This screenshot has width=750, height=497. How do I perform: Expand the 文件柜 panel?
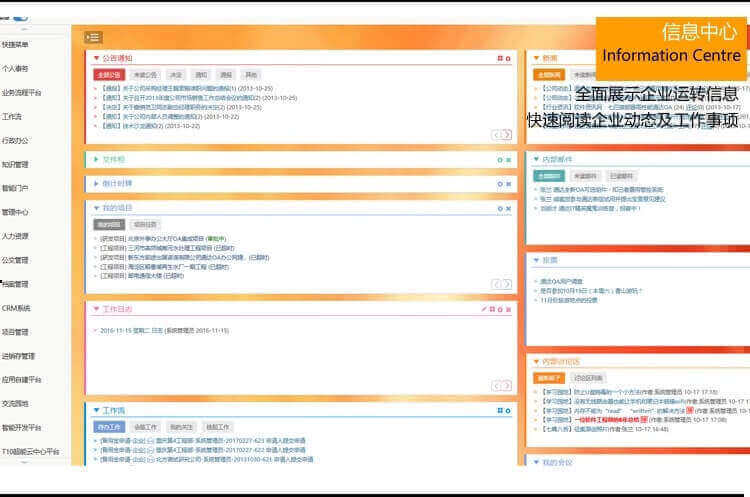click(96, 159)
